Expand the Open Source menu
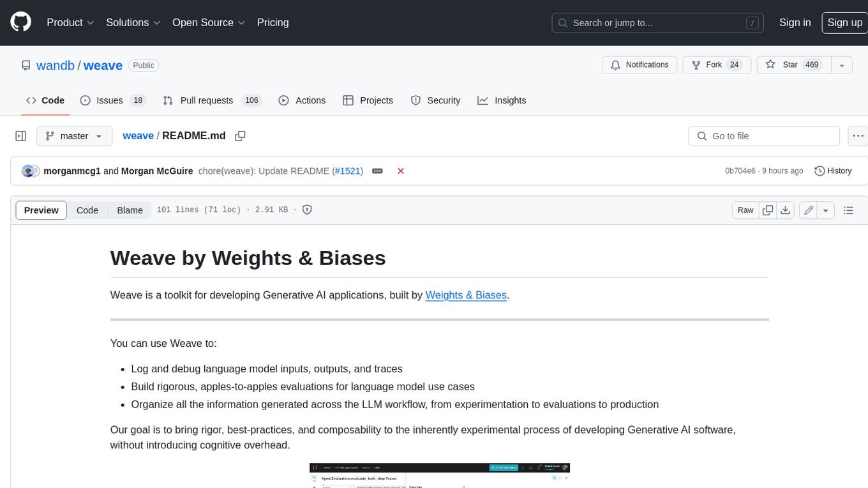 pos(209,22)
